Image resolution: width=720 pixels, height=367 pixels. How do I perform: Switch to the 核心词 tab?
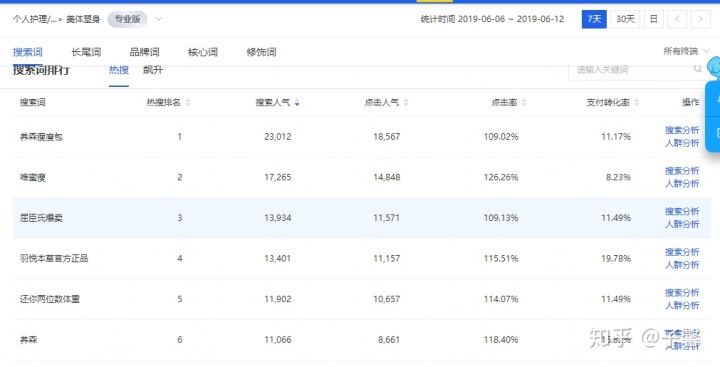coord(202,52)
